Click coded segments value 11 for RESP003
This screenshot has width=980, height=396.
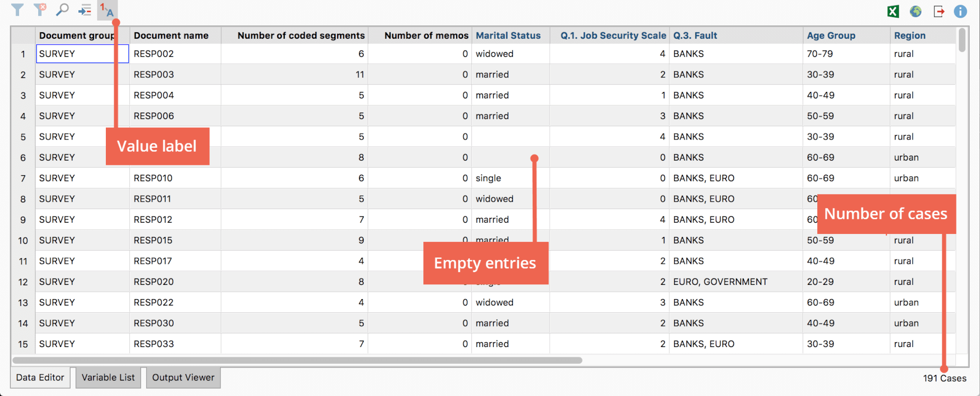360,74
